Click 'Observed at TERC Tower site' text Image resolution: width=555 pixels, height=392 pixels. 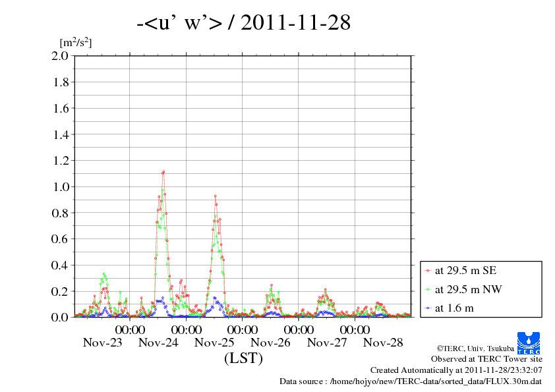pos(486,359)
